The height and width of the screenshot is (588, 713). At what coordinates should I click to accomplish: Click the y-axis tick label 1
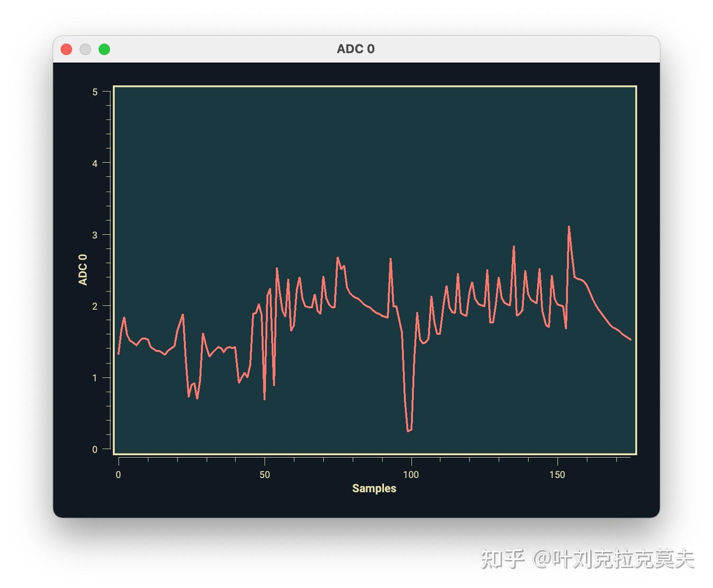[x=95, y=378]
